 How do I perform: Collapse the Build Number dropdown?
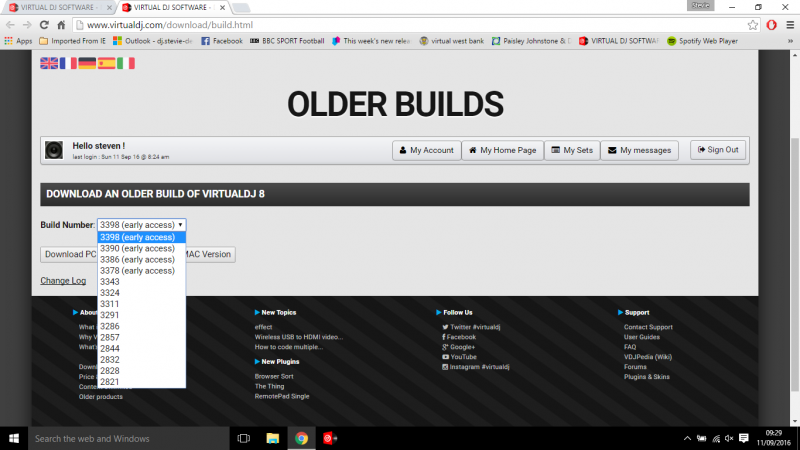[142, 225]
